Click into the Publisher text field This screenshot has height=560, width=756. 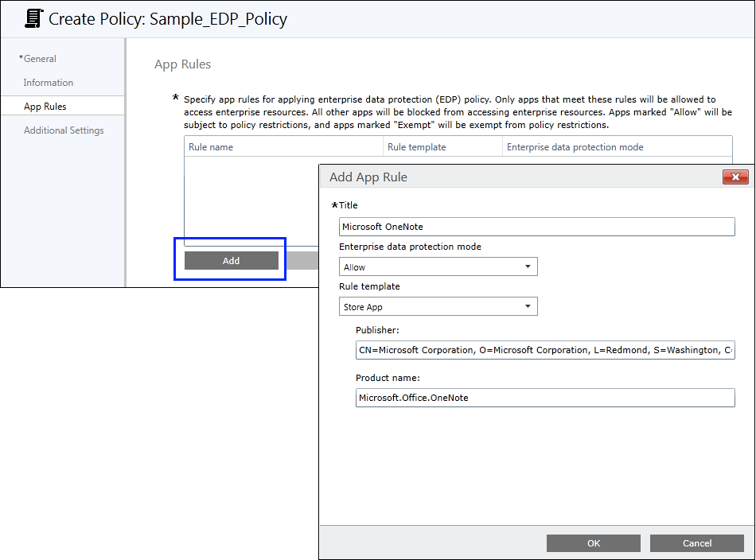pyautogui.click(x=544, y=350)
